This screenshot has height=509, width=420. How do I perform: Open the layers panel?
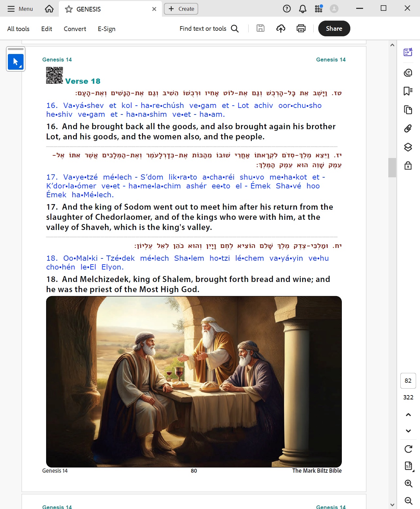tap(408, 147)
